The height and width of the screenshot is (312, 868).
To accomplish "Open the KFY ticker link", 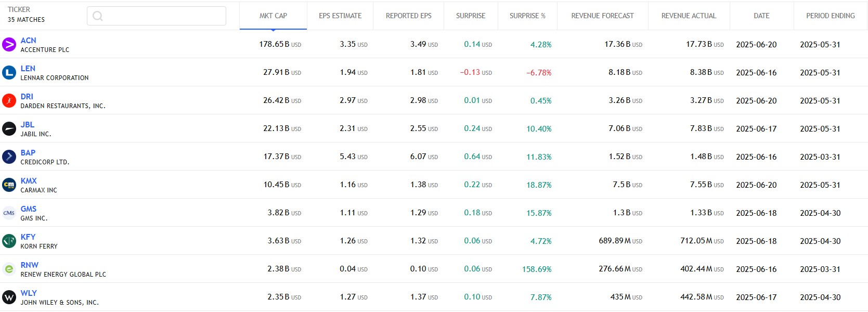I will click(x=28, y=237).
